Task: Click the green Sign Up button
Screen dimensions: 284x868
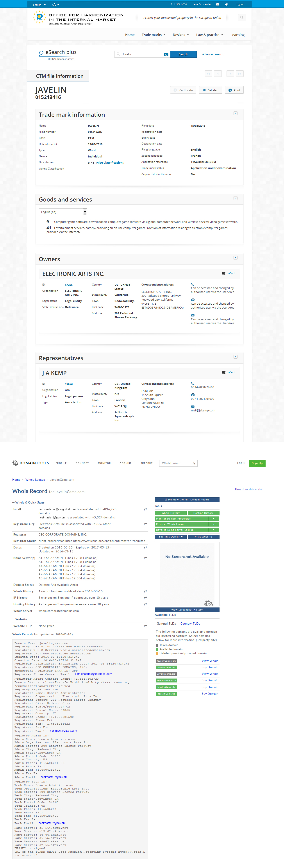Action: tap(257, 463)
